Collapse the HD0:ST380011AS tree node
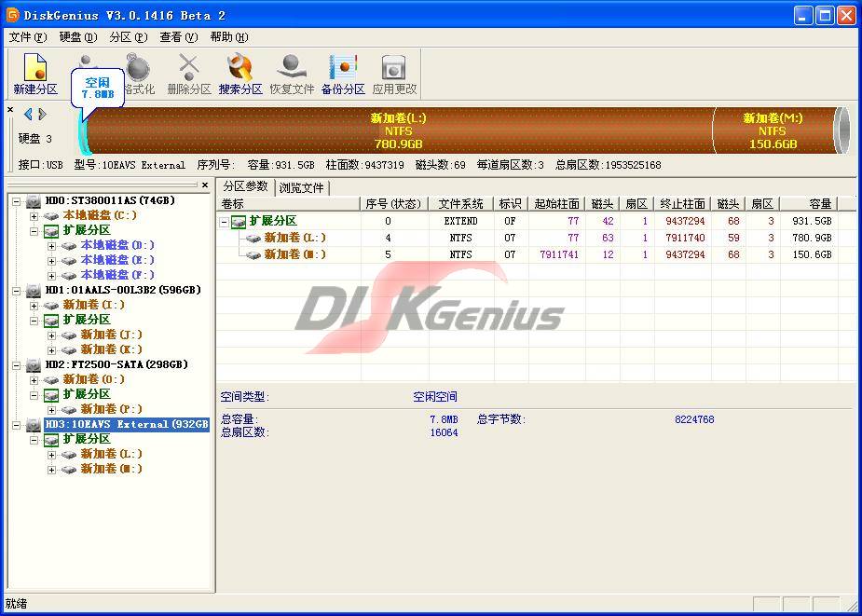Screen dimensions: 862x616 [x=17, y=201]
